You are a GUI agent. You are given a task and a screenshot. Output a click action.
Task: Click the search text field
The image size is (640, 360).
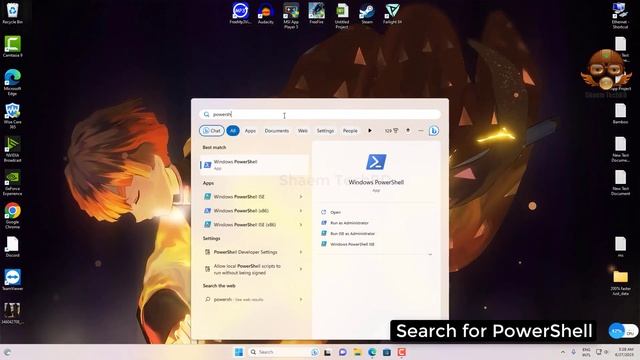point(320,114)
